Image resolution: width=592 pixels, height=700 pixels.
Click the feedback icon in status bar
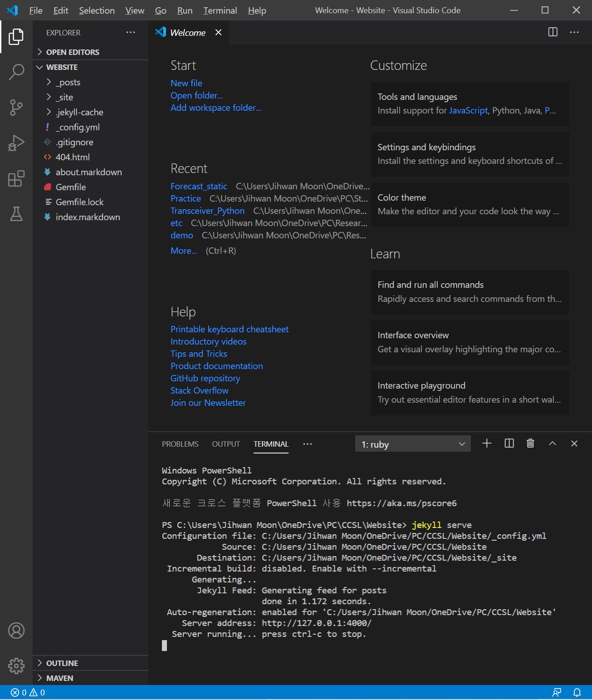pos(557,693)
